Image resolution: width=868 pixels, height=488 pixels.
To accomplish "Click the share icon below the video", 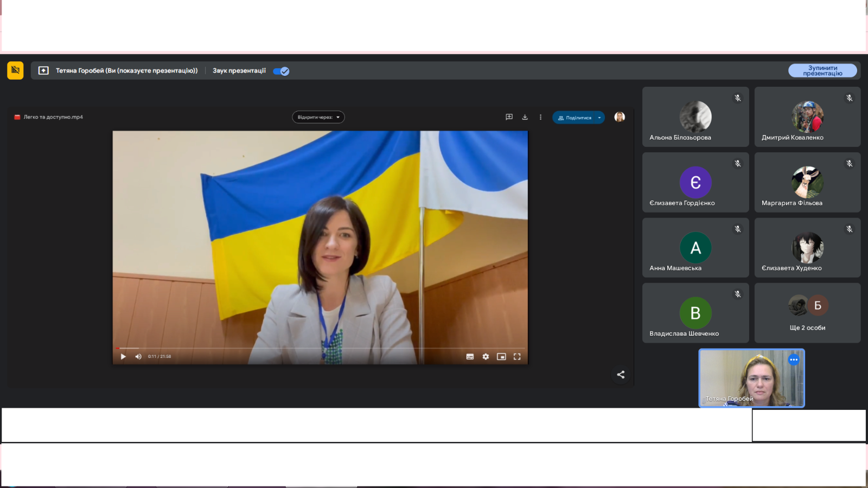I will click(x=620, y=374).
